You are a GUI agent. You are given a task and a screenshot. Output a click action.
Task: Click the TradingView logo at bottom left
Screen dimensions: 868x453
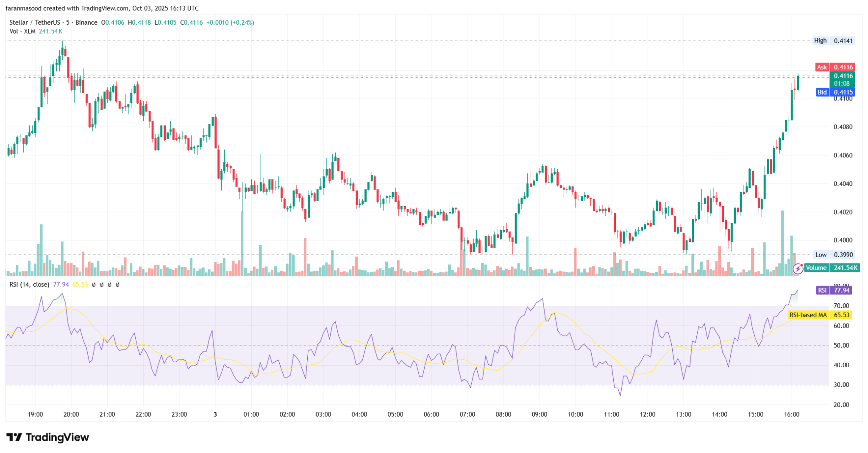47,437
